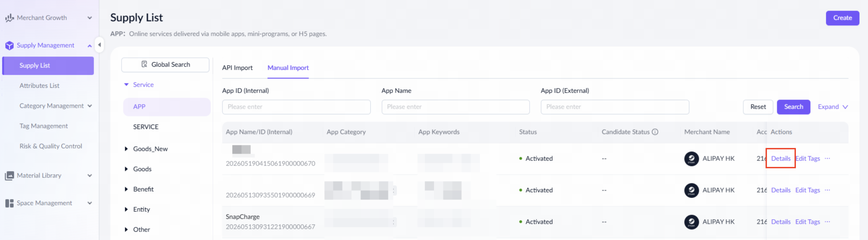Expand additional search filters
Image resolution: width=868 pixels, height=240 pixels.
tap(832, 107)
